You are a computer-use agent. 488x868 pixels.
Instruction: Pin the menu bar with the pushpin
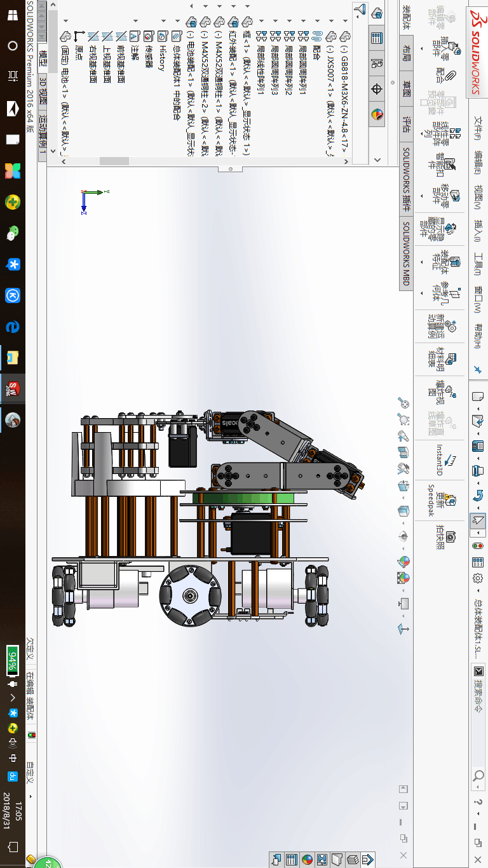coord(478,369)
